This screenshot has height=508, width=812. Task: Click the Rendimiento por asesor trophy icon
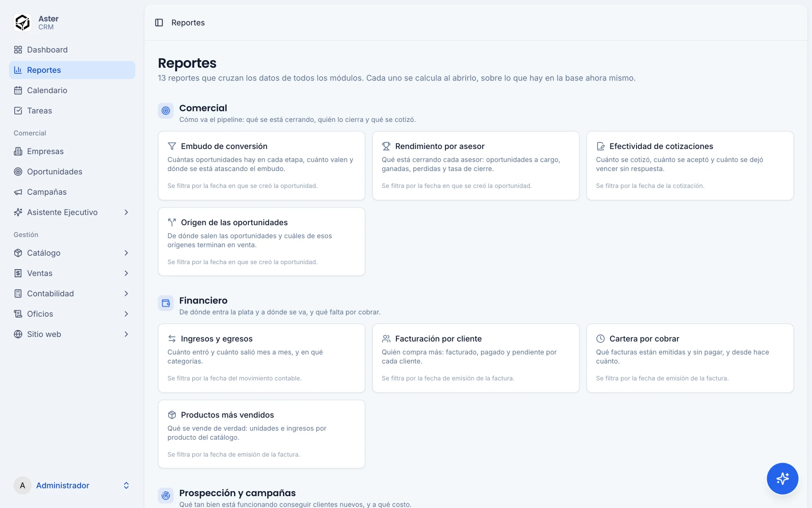[x=386, y=146]
